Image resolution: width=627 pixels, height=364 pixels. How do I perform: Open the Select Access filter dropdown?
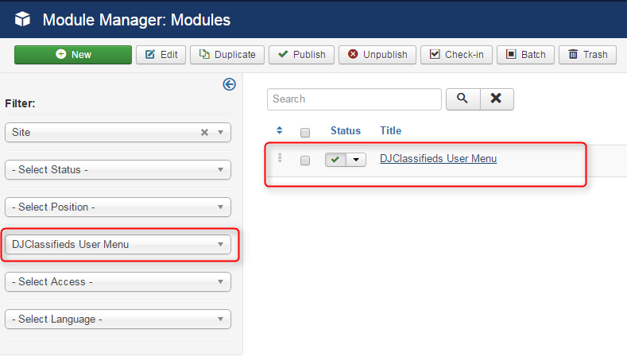coord(118,281)
